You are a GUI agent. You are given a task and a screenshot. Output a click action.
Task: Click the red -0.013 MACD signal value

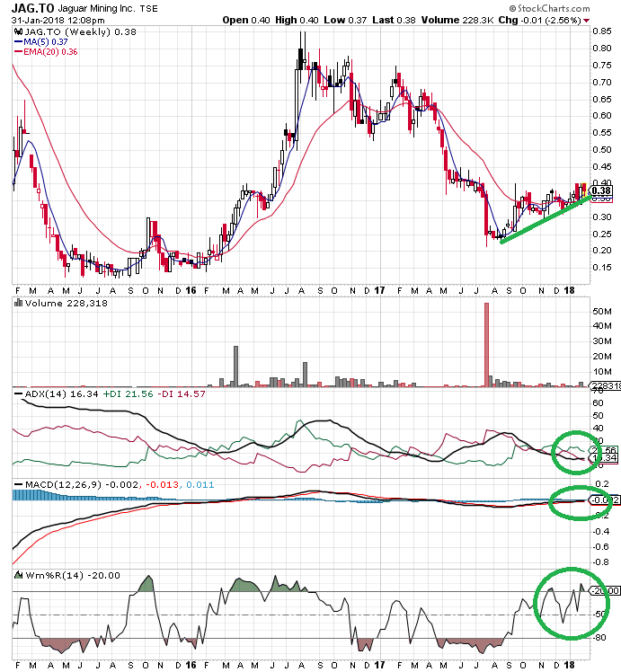[162, 485]
